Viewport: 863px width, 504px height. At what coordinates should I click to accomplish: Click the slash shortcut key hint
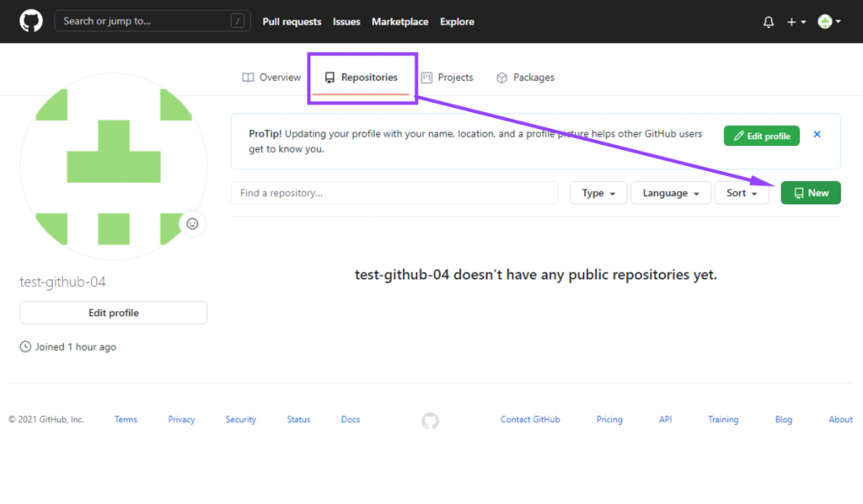click(x=237, y=21)
